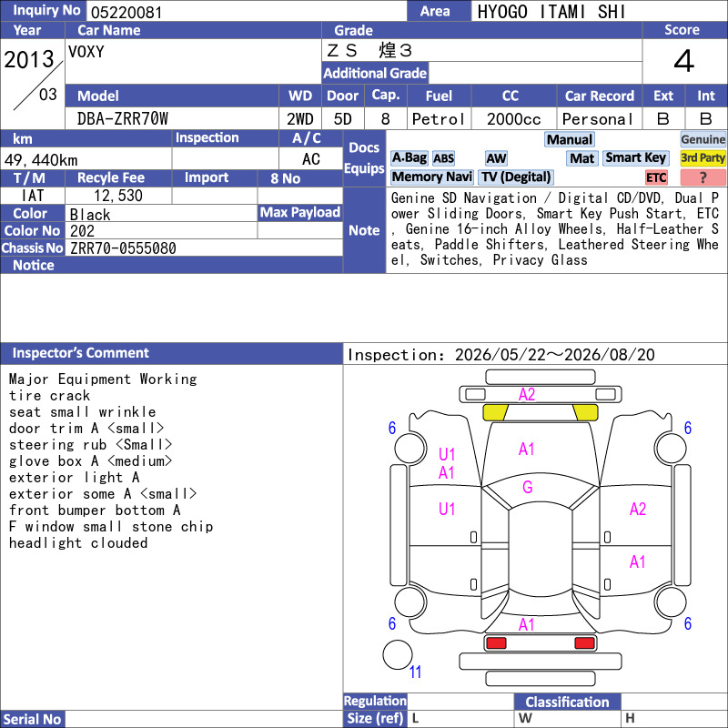Viewport: 728px width, 728px height.
Task: Click the year value 2013
Action: click(29, 60)
